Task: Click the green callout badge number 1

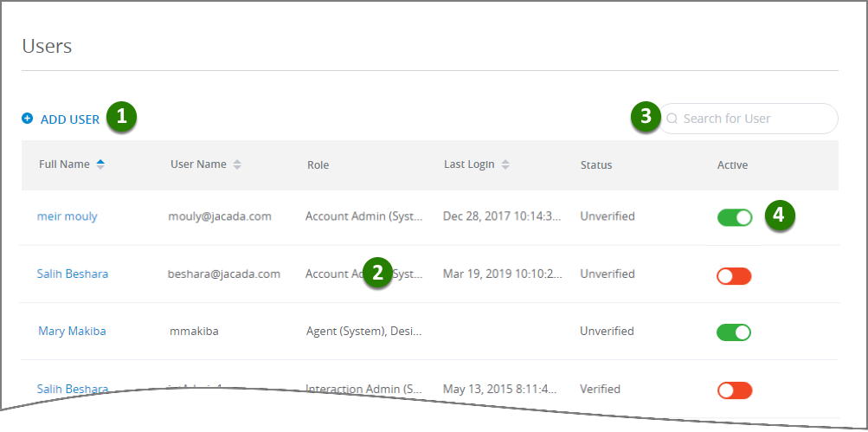Action: click(121, 116)
